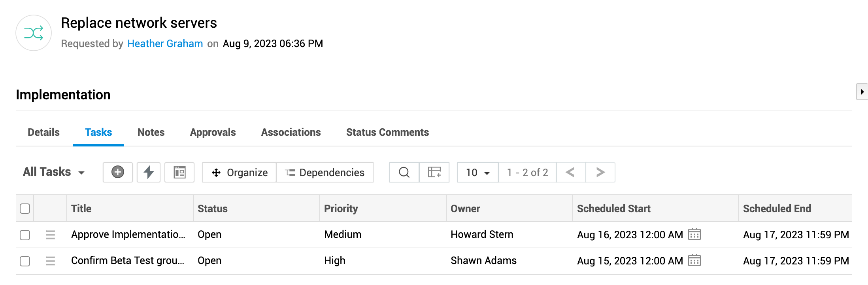Open the column chooser table icon
The width and height of the screenshot is (868, 285).
point(434,172)
